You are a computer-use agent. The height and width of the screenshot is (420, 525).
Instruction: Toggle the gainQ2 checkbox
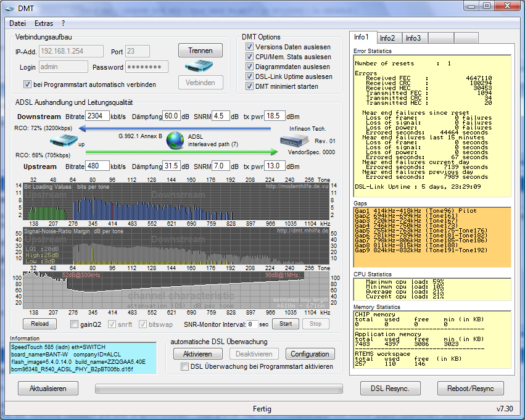pos(74,324)
